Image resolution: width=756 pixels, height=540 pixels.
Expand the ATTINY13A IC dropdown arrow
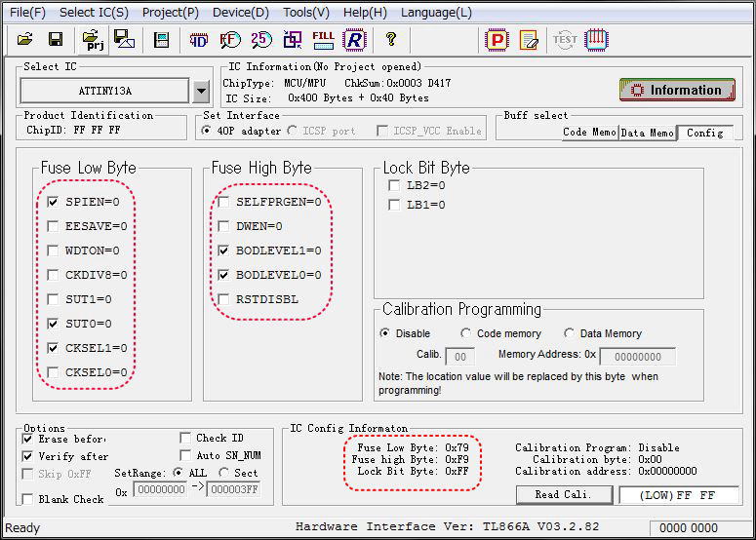click(x=201, y=92)
